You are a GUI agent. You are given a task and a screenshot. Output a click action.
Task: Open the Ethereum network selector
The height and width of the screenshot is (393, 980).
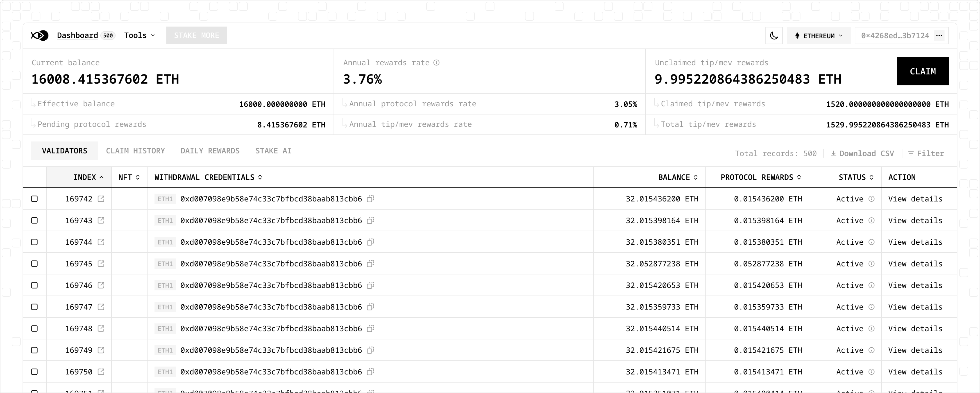tap(819, 36)
